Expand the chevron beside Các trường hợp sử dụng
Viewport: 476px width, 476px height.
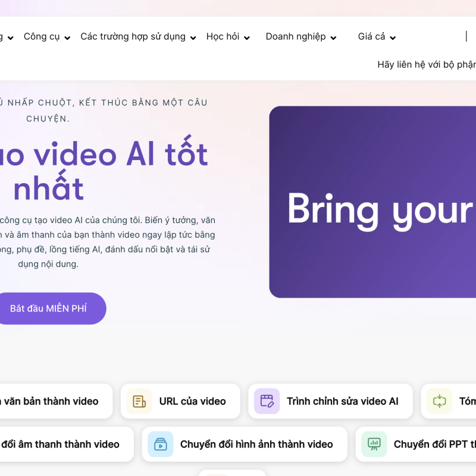(193, 38)
